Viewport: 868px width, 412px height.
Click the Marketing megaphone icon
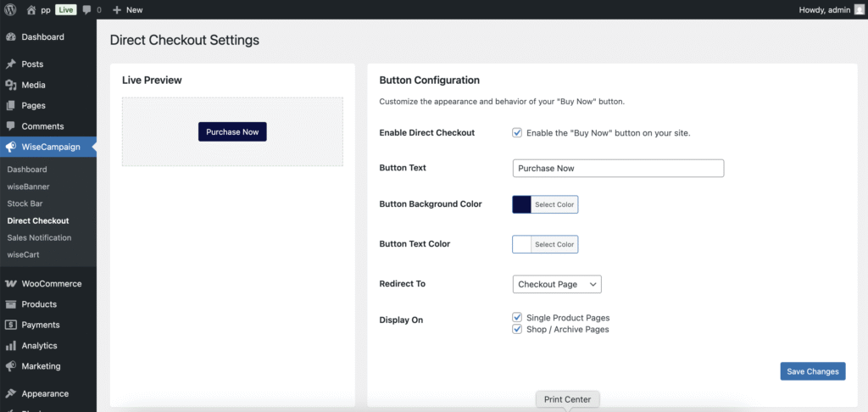click(10, 366)
